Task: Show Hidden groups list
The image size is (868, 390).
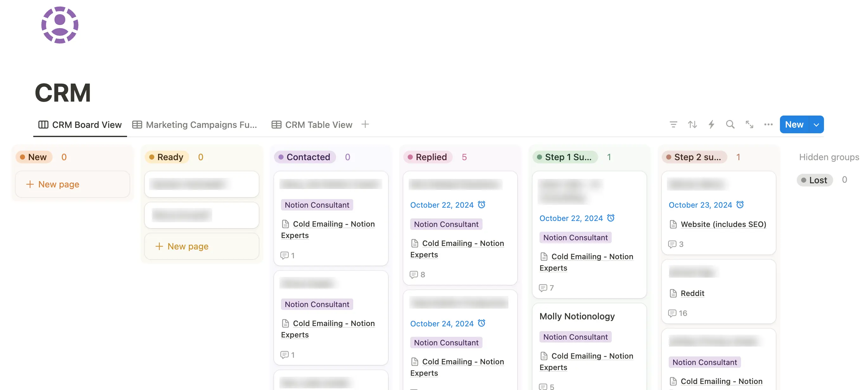Action: coord(829,157)
